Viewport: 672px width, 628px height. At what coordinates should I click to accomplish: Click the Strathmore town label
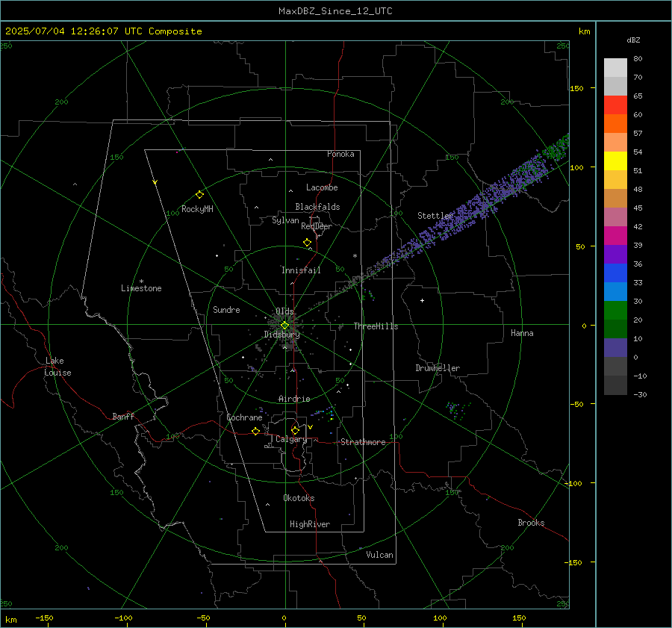363,442
